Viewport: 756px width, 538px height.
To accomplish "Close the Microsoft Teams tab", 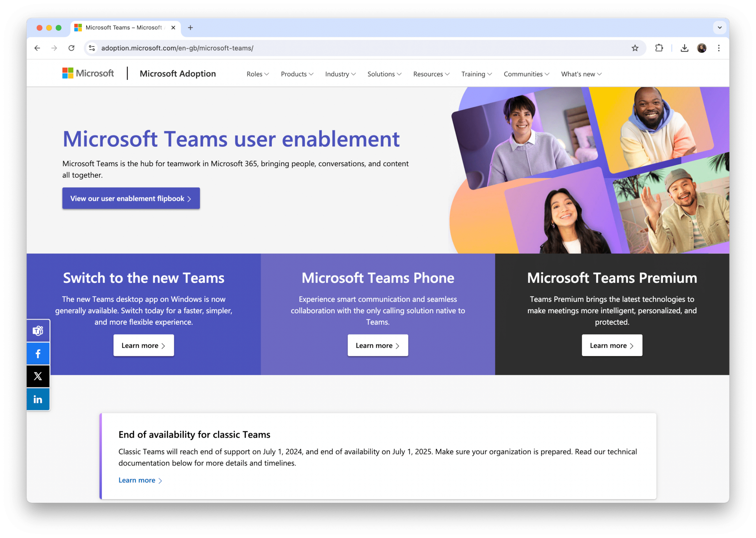I will [173, 27].
